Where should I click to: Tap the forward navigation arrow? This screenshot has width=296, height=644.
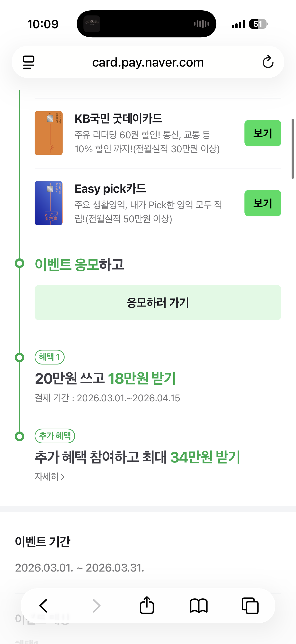(x=96, y=605)
